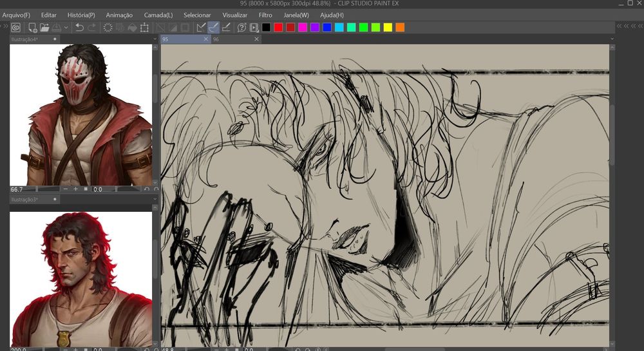Expand the save options dropdown arrow

(x=66, y=28)
